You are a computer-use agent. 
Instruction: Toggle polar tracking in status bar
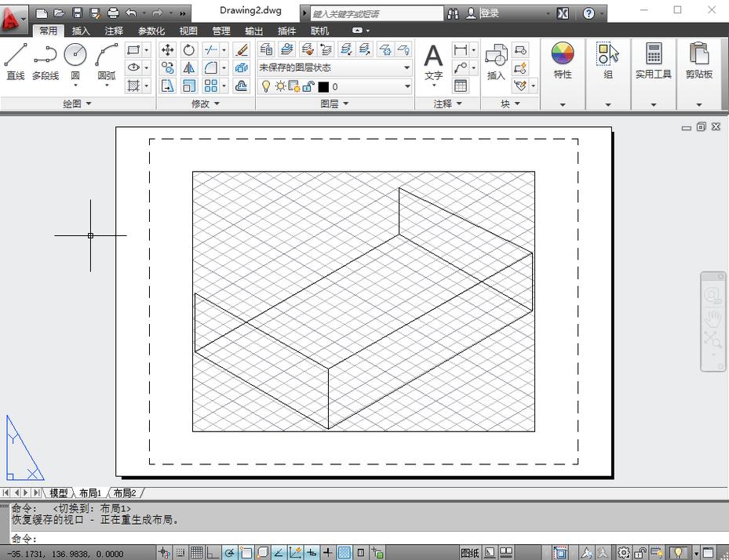click(x=229, y=553)
